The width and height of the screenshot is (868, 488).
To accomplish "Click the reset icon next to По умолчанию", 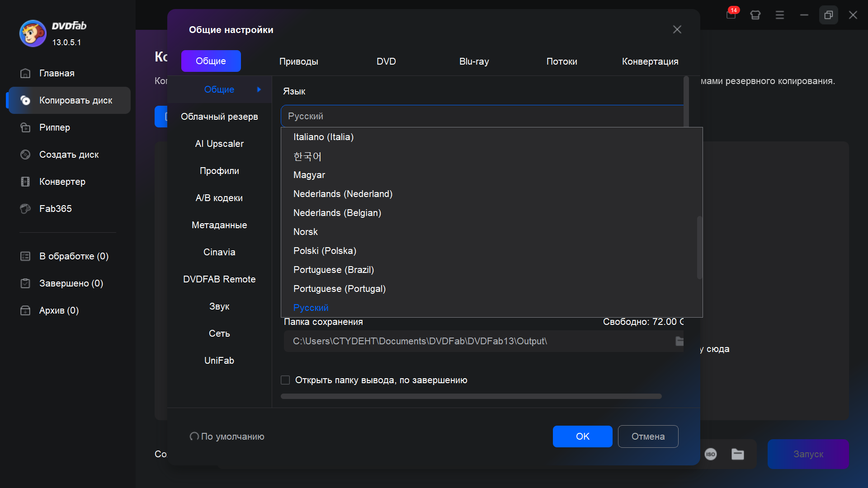I will click(x=194, y=436).
